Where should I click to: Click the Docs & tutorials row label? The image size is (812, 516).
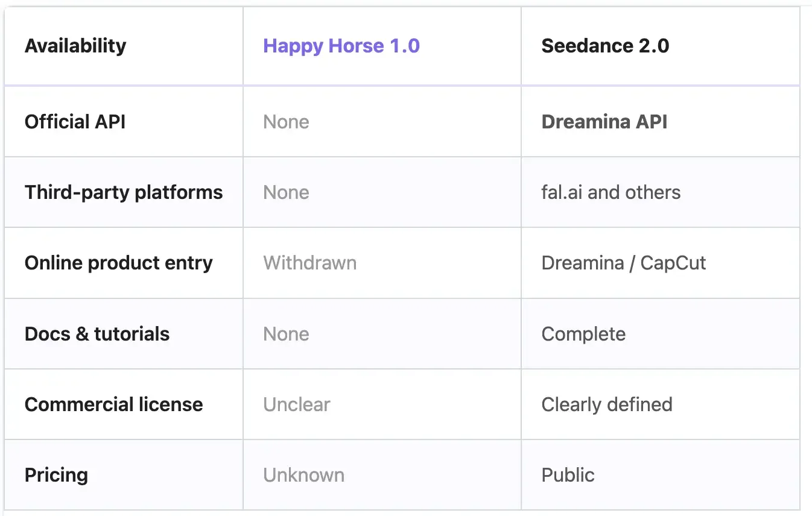(x=97, y=334)
